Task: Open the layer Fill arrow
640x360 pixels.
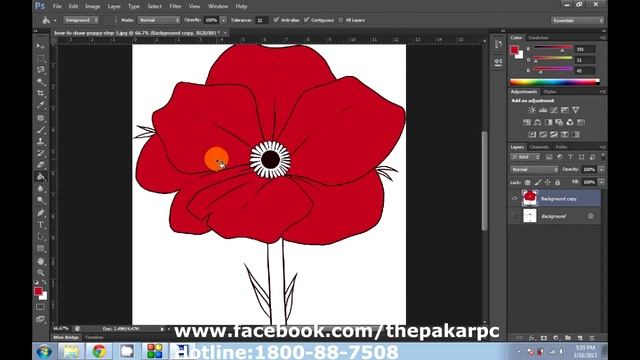Action: 601,182
